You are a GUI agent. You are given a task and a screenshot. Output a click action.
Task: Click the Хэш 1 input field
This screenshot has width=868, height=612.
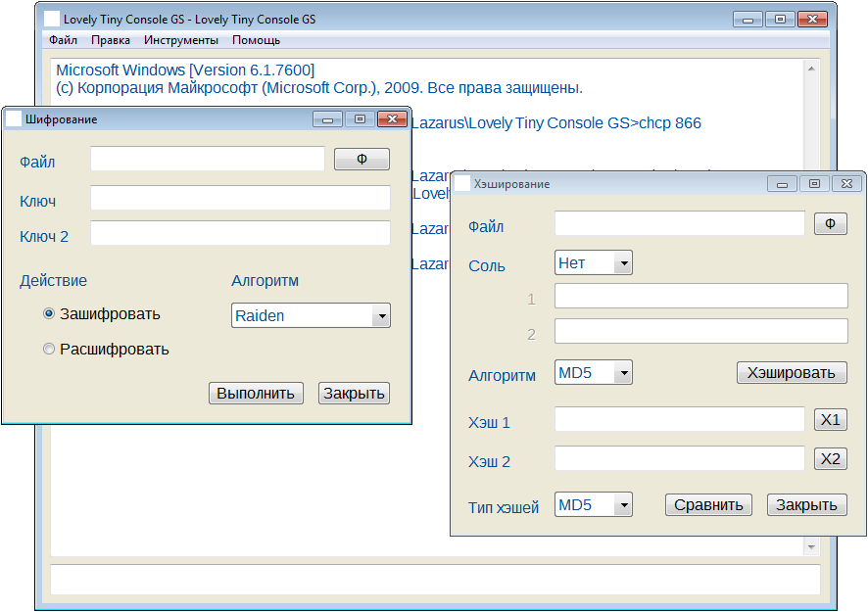[x=679, y=419]
